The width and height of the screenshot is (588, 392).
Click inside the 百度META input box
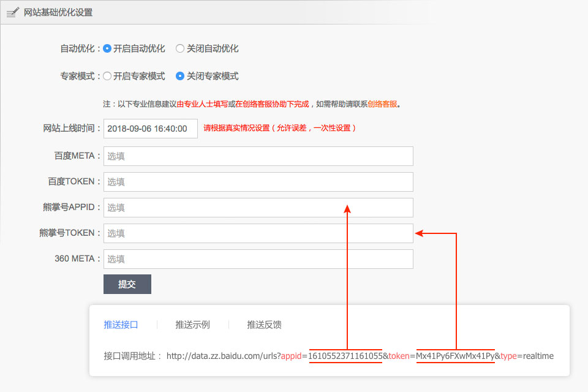(x=258, y=156)
